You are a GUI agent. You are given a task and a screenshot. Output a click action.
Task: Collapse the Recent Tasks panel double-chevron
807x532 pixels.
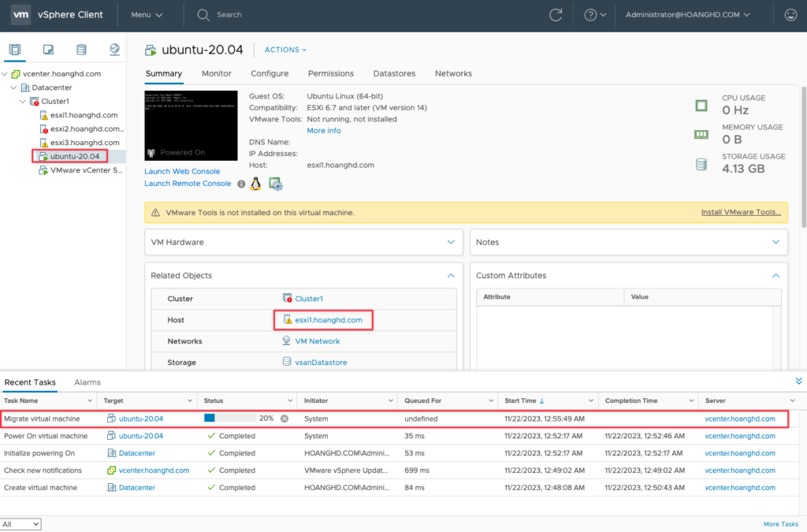pos(798,381)
